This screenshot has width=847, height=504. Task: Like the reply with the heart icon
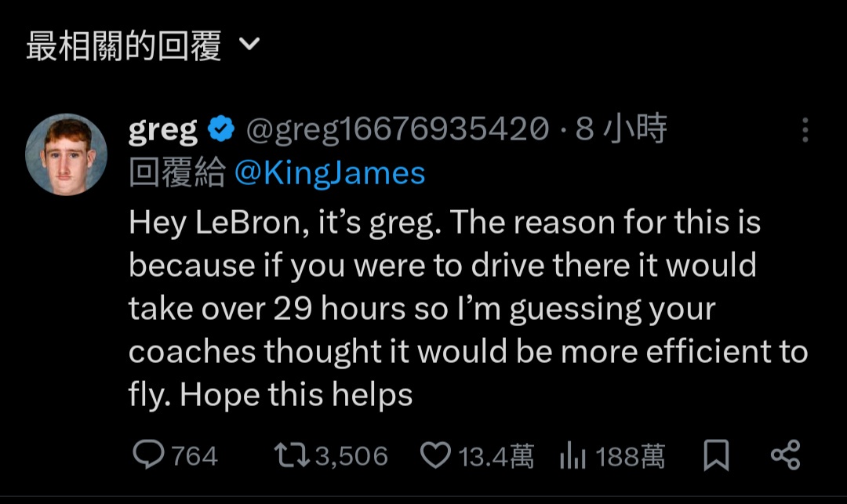[x=436, y=455]
